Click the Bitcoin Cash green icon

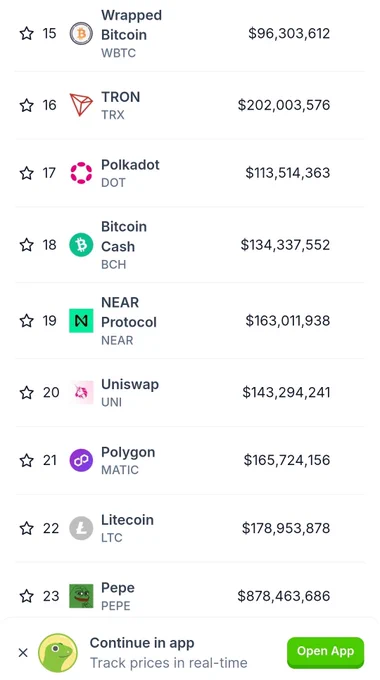click(x=81, y=245)
